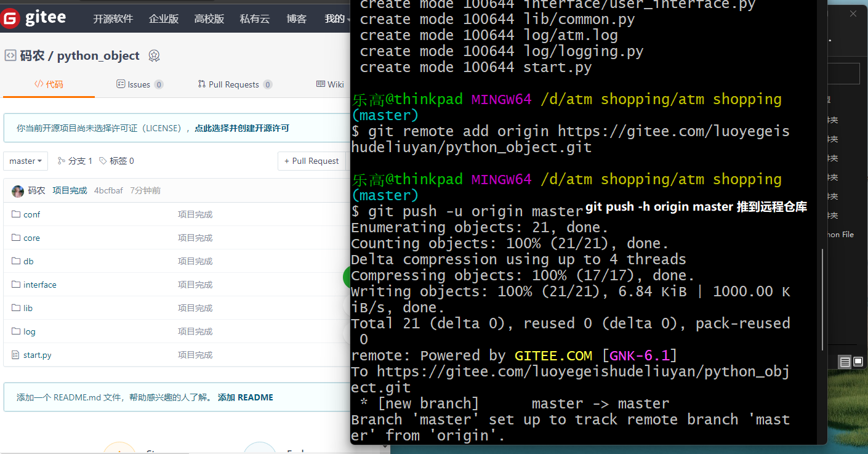Click the terminal window's vertical scrollbar thumb
868x454 pixels.
[822, 299]
